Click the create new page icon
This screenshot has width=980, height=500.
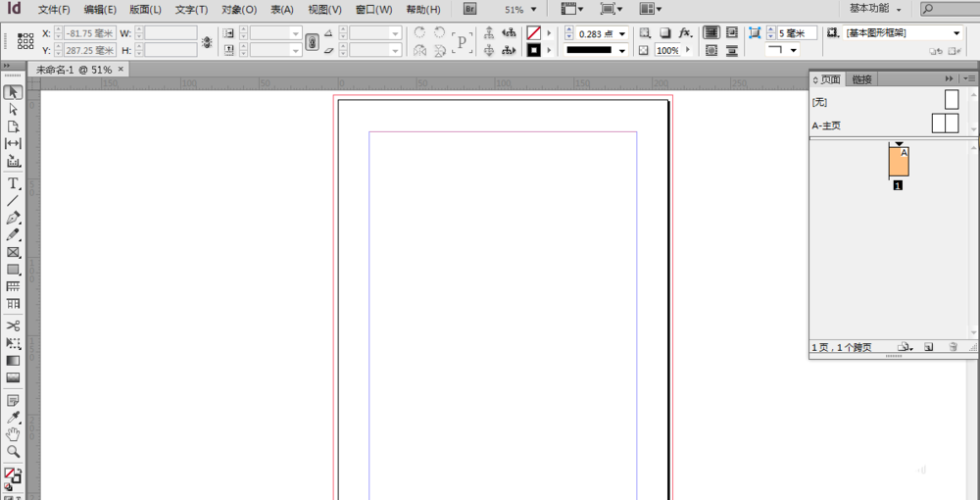(929, 347)
